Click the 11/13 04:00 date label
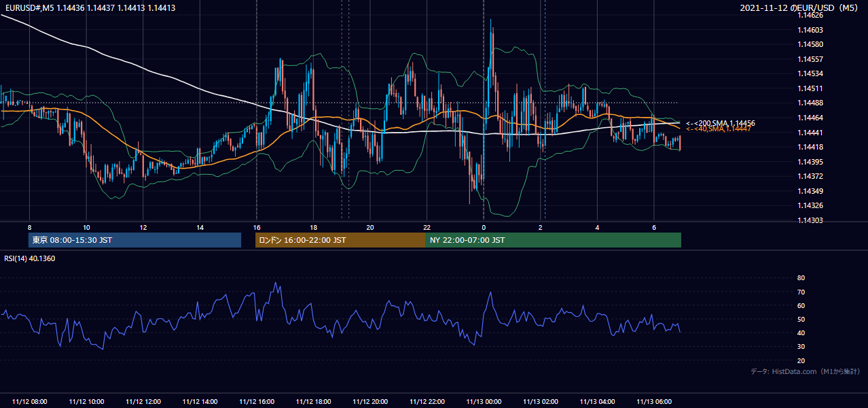The width and height of the screenshot is (868, 408). pos(597,402)
